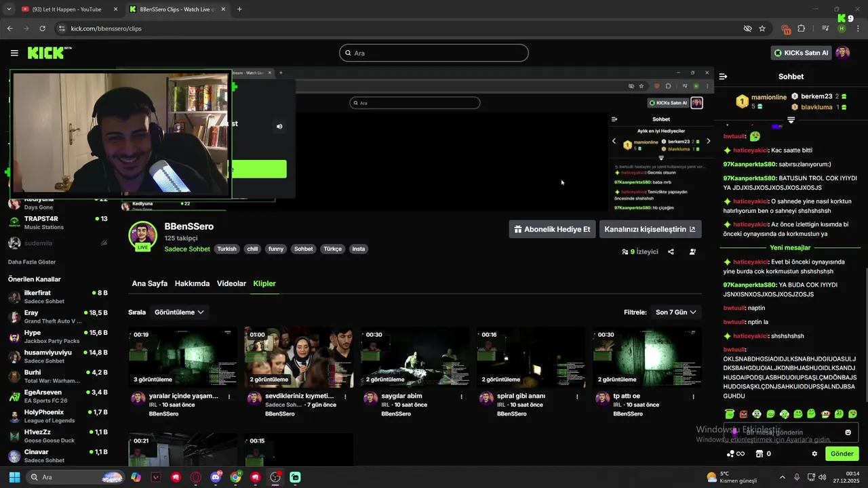Play the yaralar içinde yaşam clip thumbnail
This screenshot has width=868, height=488.
(x=183, y=357)
